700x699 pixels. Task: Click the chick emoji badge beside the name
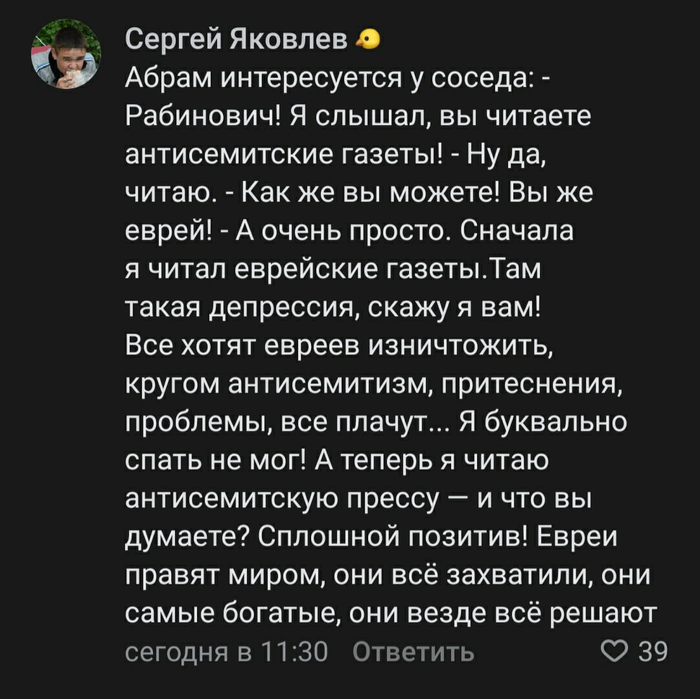point(369,41)
